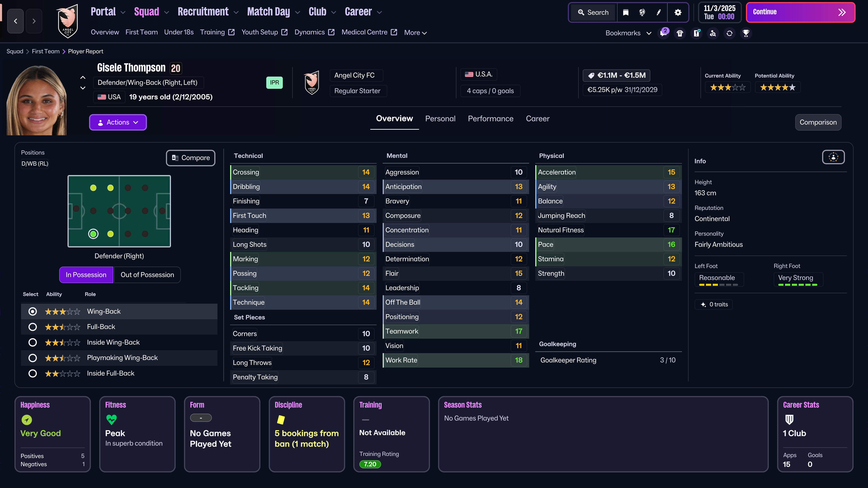Screen dimensions: 868x488
Task: Click the Search field
Action: (x=593, y=12)
